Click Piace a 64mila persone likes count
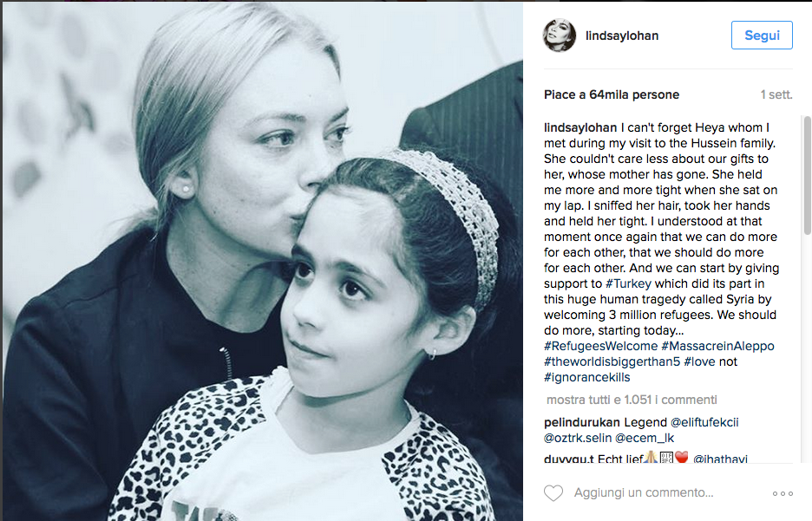This screenshot has height=521, width=812. pos(611,94)
